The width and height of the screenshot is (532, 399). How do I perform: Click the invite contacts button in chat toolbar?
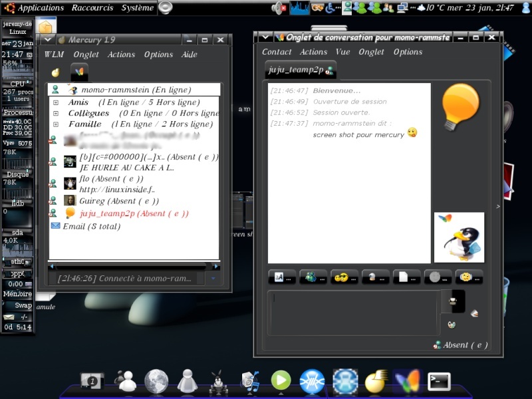click(313, 277)
